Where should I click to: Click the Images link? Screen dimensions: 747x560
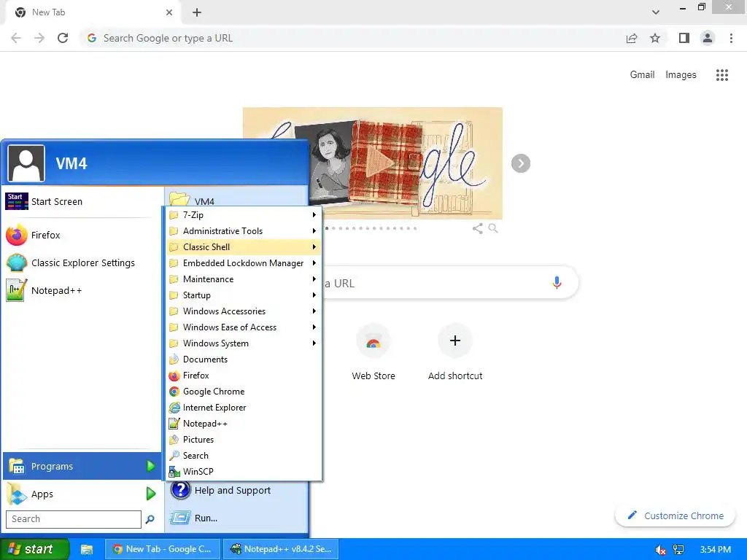(681, 75)
